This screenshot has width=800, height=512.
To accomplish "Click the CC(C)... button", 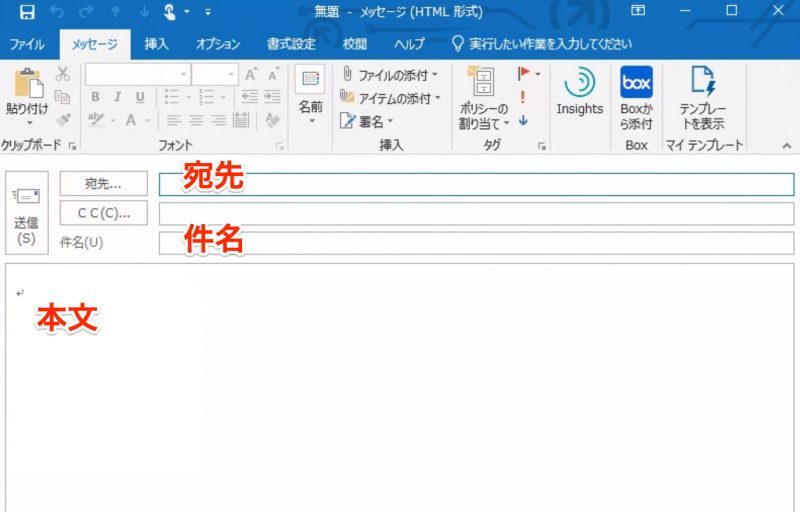I will [x=103, y=213].
